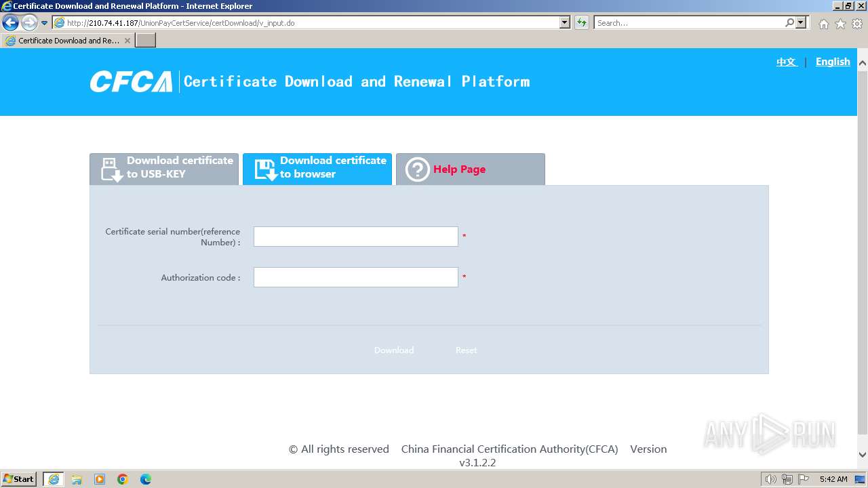Open Download certificate to USB-KEY tab
Screen dimensions: 868x488
pyautogui.click(x=164, y=169)
